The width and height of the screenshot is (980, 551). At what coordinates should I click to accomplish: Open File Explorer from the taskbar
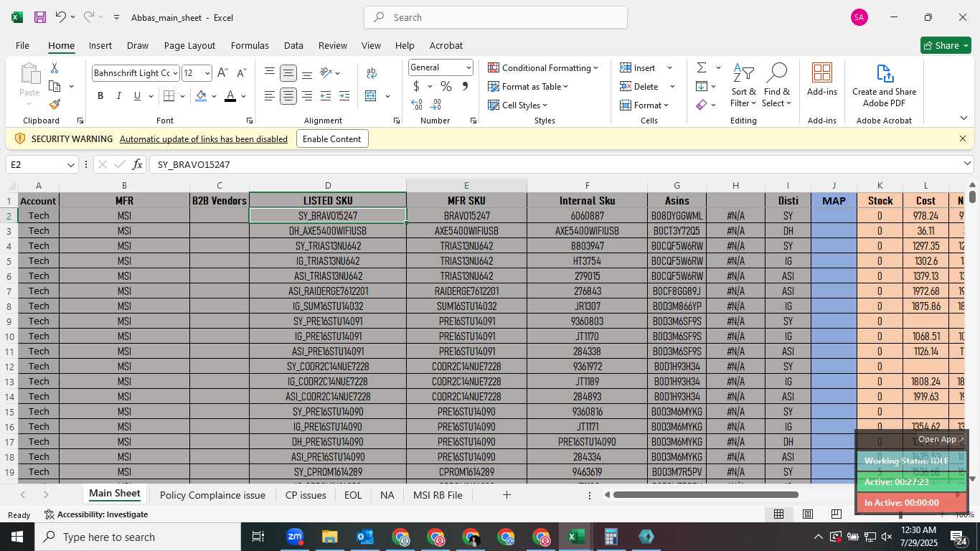pos(329,537)
